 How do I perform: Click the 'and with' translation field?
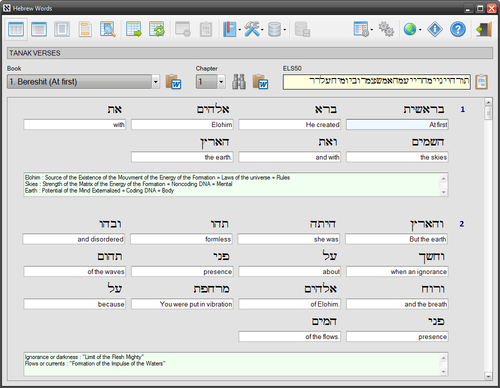click(290, 157)
